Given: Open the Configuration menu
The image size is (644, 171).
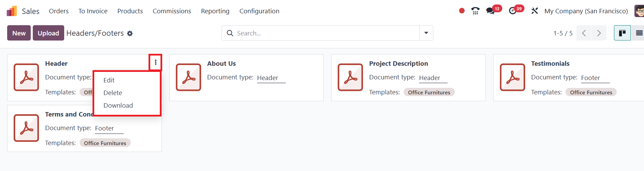Looking at the screenshot, I should click(259, 11).
